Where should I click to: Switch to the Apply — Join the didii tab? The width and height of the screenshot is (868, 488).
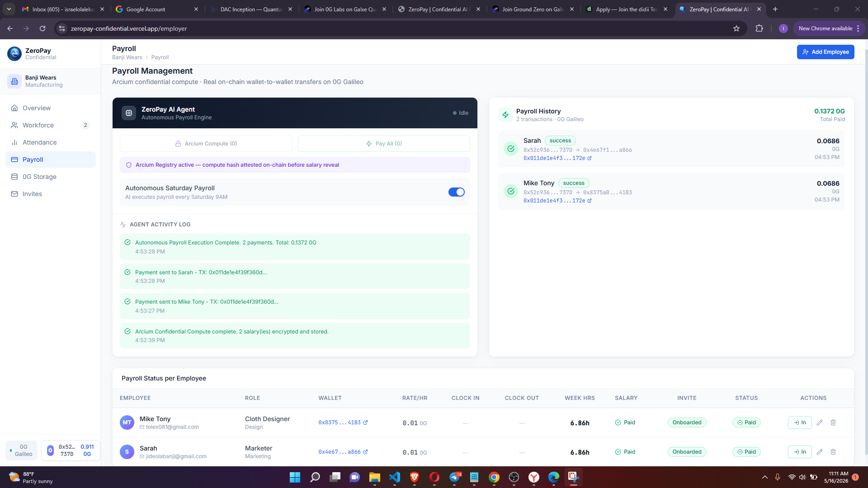click(627, 9)
